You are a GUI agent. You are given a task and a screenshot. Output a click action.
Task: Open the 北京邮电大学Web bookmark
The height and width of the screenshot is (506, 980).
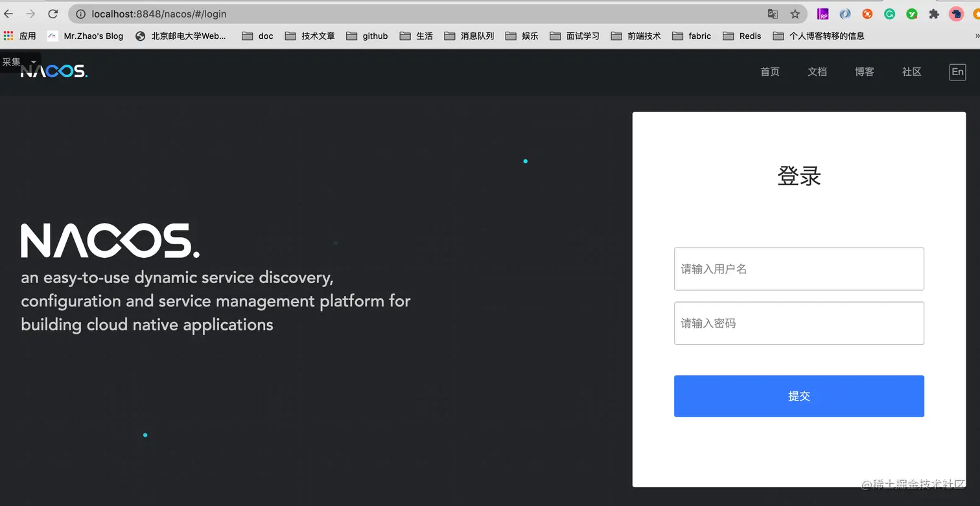pos(181,36)
